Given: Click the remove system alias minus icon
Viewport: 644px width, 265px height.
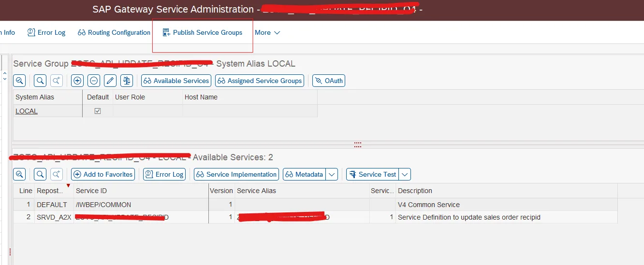Looking at the screenshot, I should click(94, 81).
